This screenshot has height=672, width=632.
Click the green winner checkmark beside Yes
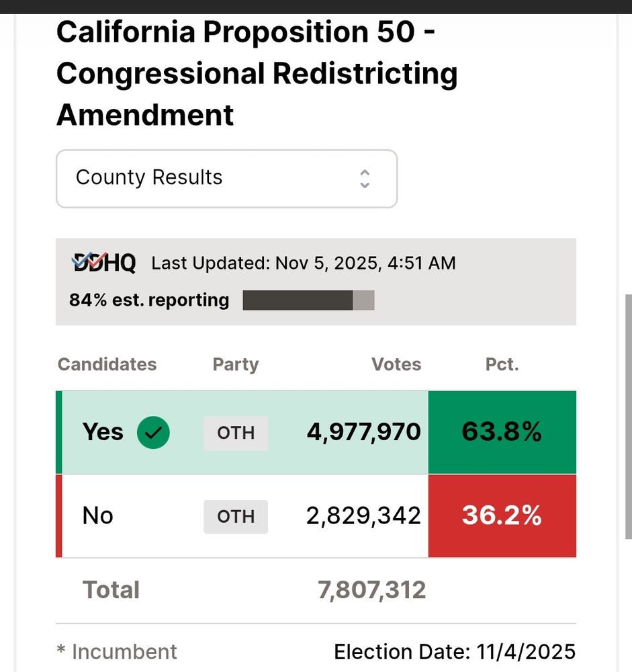pyautogui.click(x=153, y=433)
